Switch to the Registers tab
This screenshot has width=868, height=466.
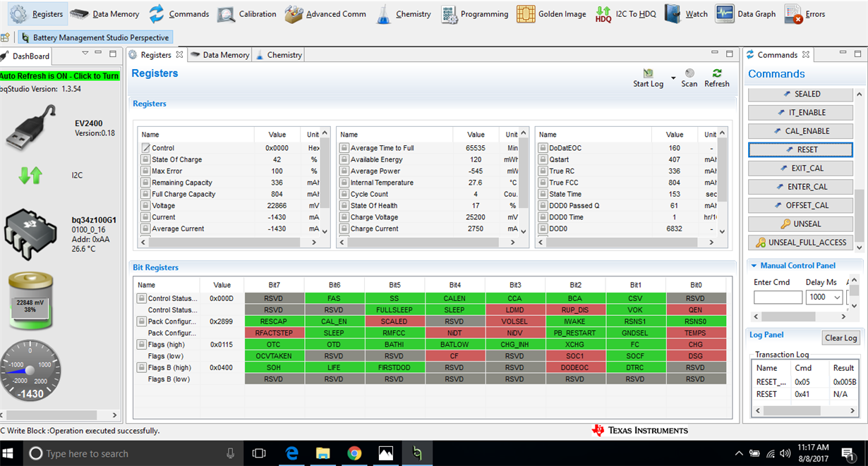(x=156, y=55)
